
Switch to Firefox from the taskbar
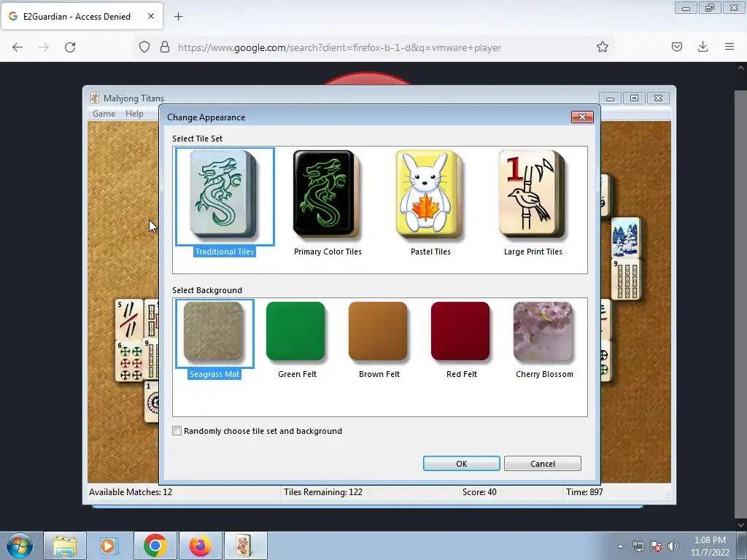click(x=200, y=545)
